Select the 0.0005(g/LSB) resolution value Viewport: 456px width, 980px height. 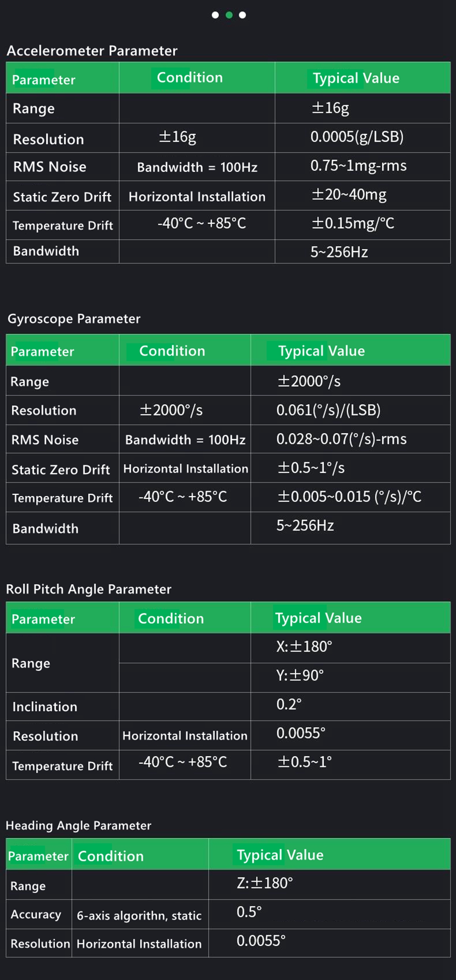357,137
